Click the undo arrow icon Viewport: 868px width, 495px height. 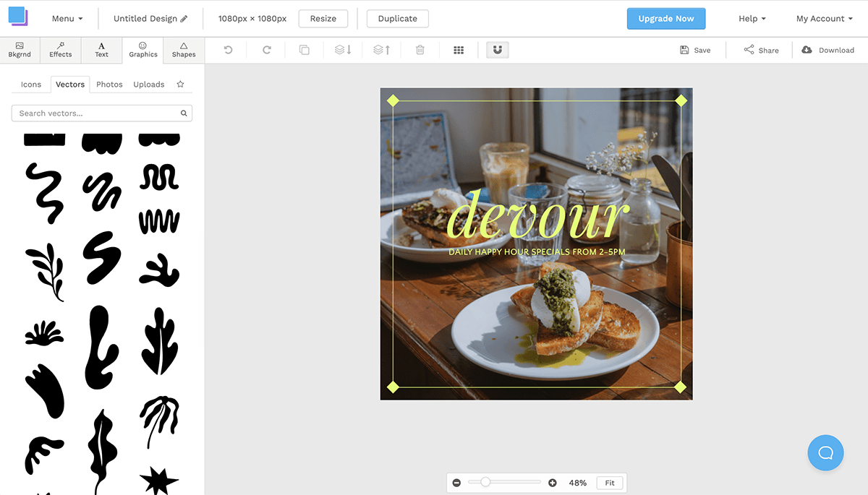coord(228,50)
